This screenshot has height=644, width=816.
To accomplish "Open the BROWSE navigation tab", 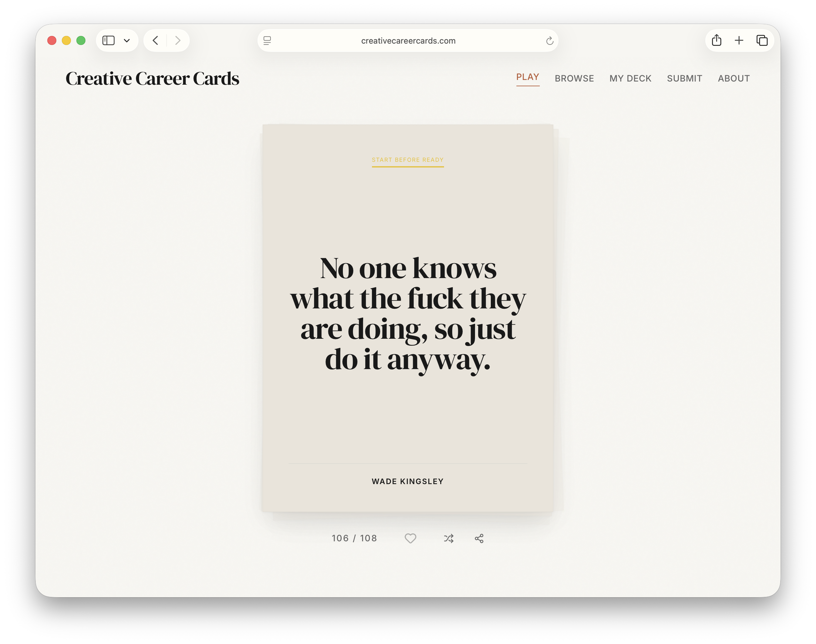I will pos(574,78).
